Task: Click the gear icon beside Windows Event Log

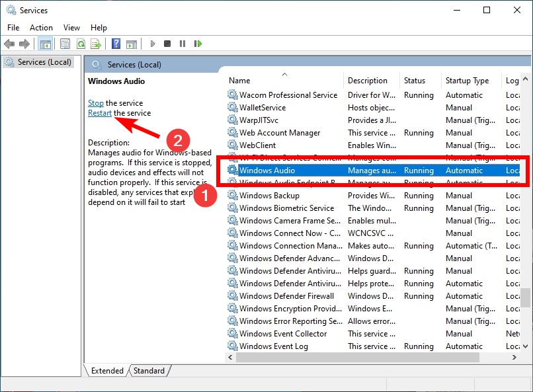Action: pos(233,346)
